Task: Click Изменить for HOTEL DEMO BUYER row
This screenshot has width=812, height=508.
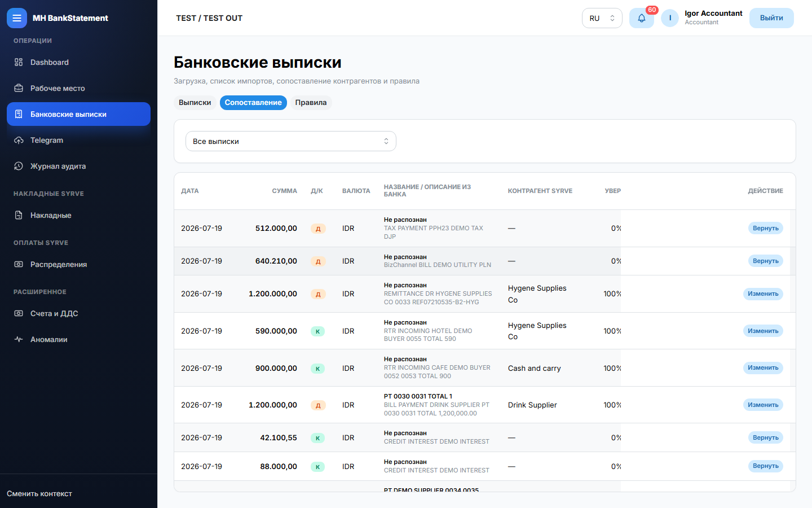Action: pos(763,331)
